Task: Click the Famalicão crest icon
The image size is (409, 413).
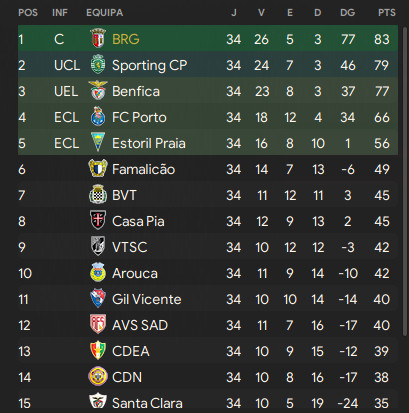Action: [x=98, y=168]
